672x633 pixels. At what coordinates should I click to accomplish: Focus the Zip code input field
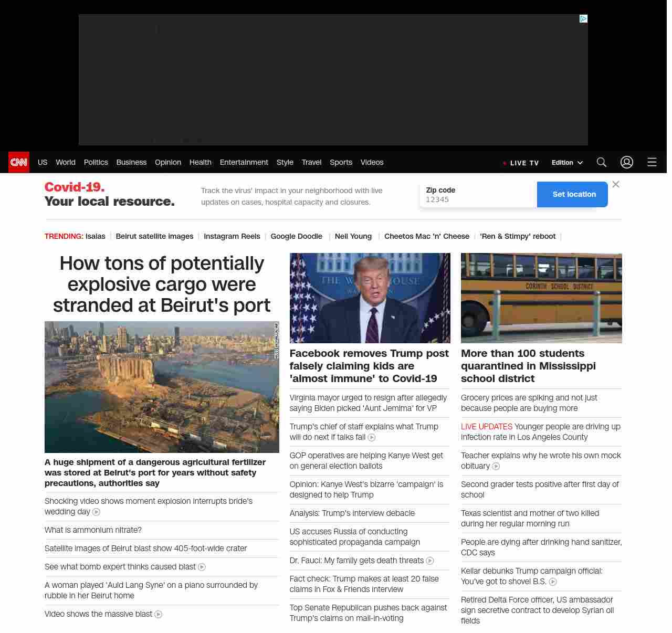[x=478, y=199]
